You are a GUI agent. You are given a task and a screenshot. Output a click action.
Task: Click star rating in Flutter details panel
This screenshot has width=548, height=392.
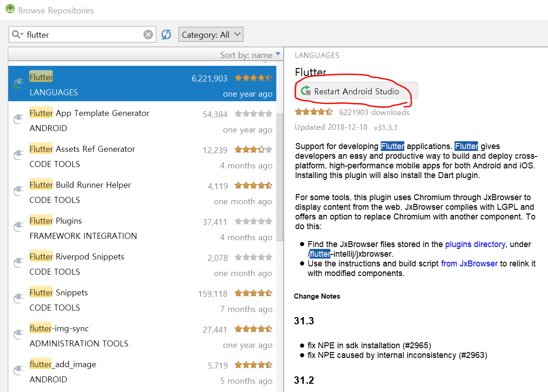point(314,112)
